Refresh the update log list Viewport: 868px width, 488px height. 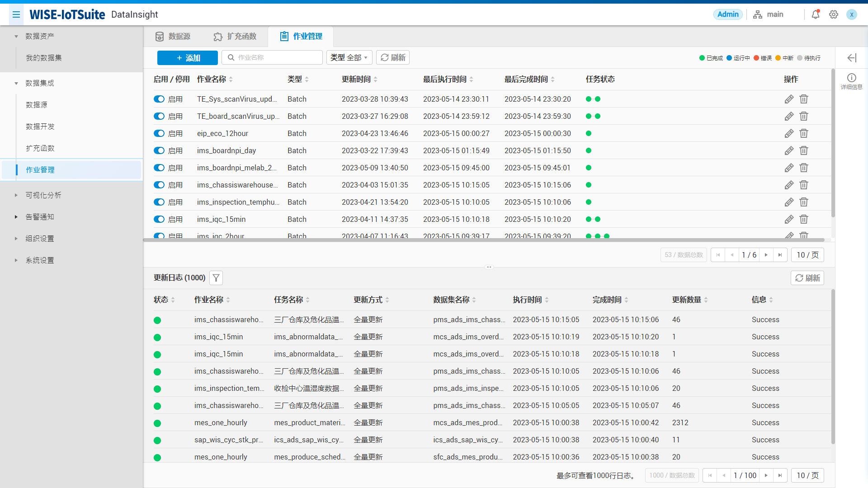807,278
